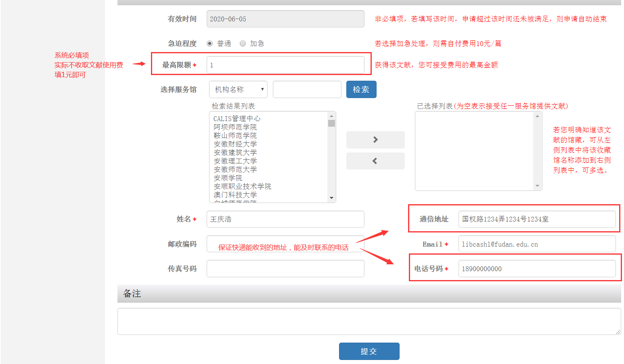Click the 最高限额 input field
The height and width of the screenshot is (364, 624).
(285, 65)
